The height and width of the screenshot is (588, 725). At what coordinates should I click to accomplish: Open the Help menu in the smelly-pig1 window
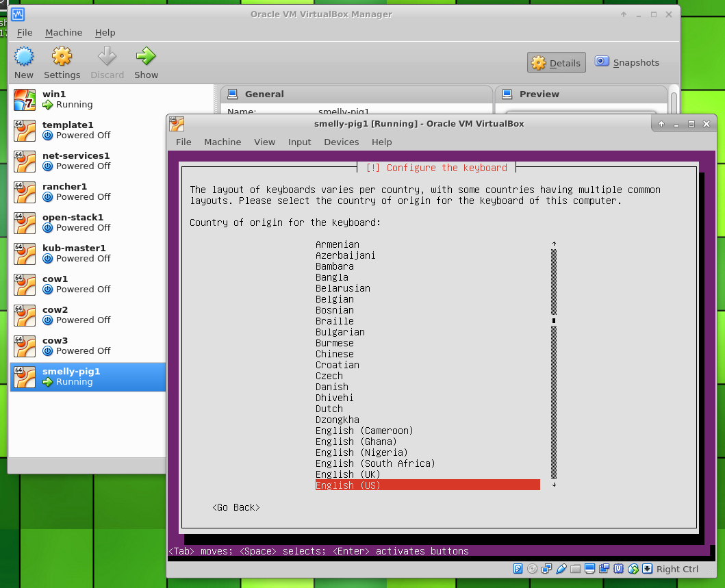coord(382,142)
